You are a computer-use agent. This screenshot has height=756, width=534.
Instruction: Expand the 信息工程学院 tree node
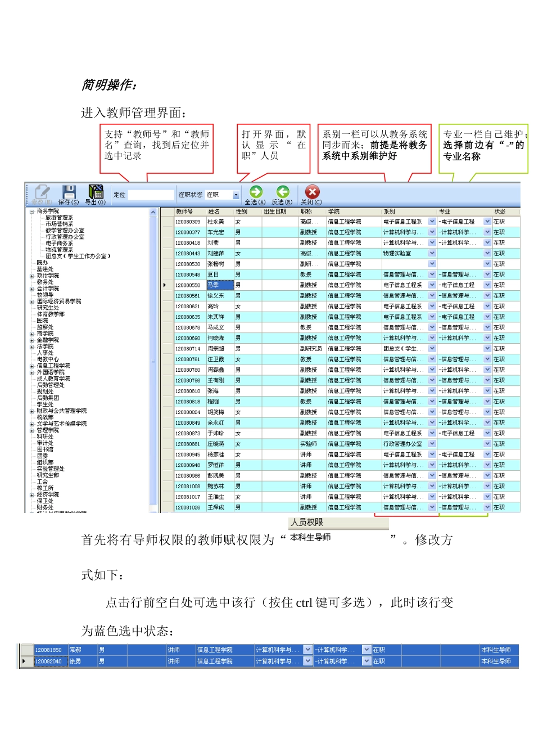click(32, 366)
